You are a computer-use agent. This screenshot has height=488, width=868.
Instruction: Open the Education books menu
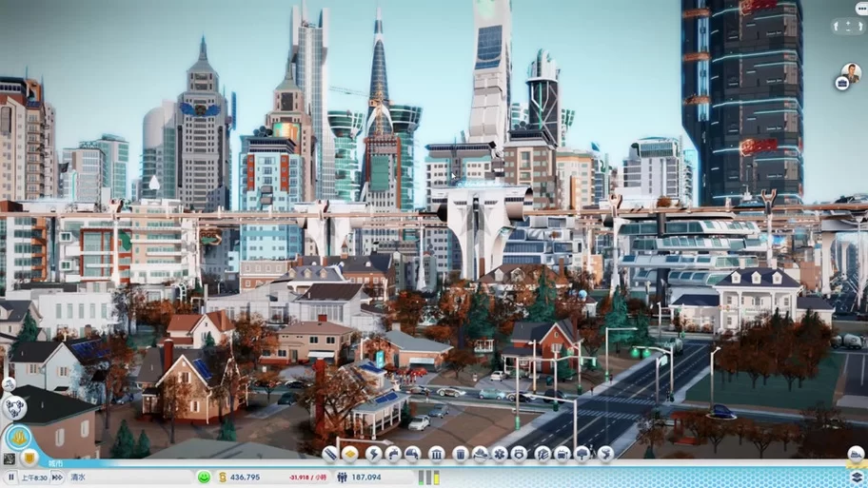(542, 455)
